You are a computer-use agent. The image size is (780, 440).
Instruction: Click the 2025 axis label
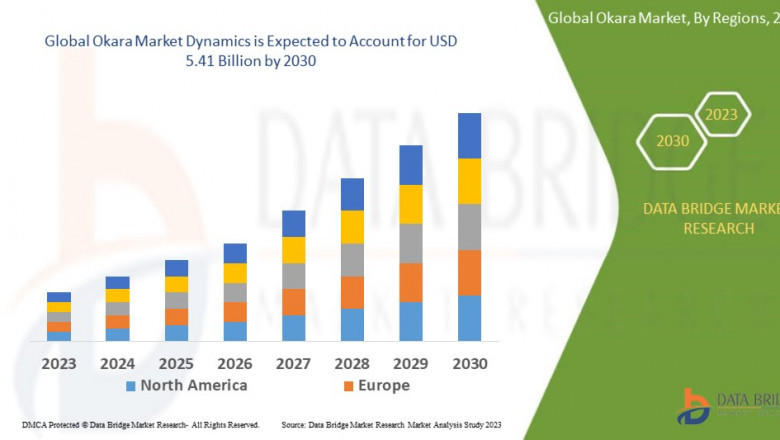point(176,364)
